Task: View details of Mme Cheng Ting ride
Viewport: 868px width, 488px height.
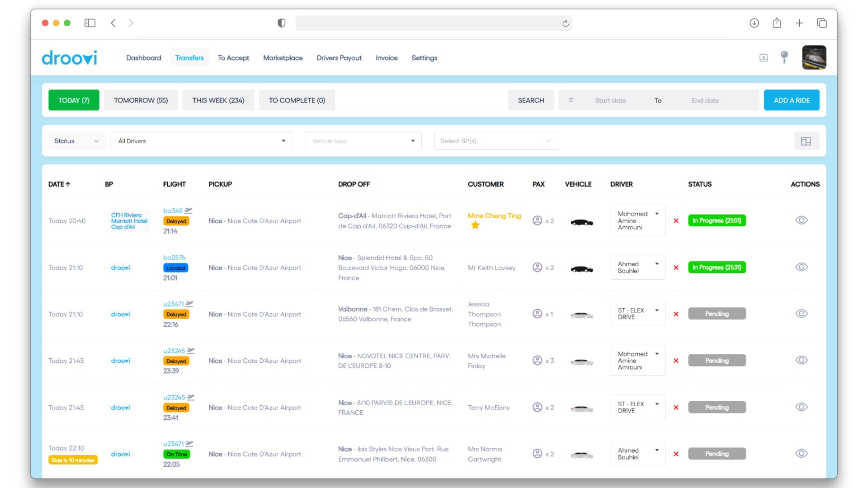Action: tap(801, 221)
